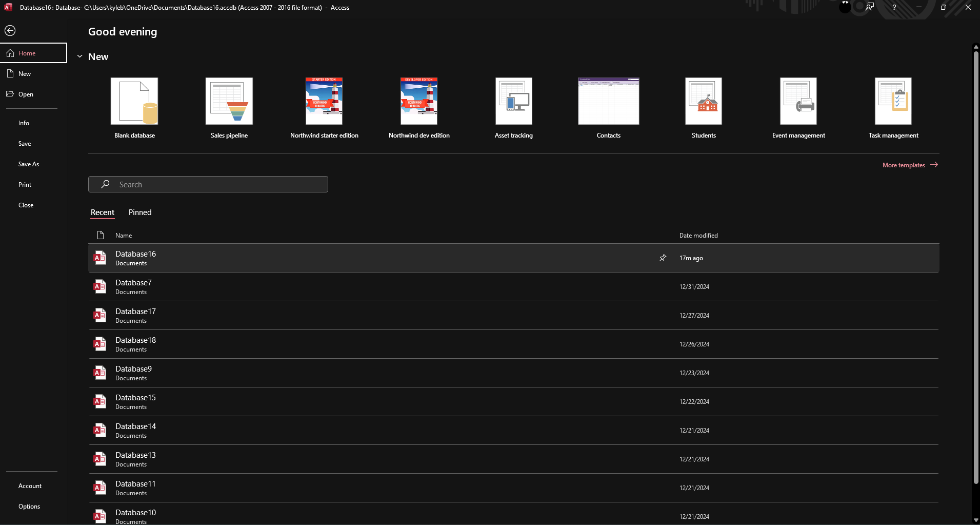Click the Database17 Access file icon
The height and width of the screenshot is (525, 980).
coord(100,315)
